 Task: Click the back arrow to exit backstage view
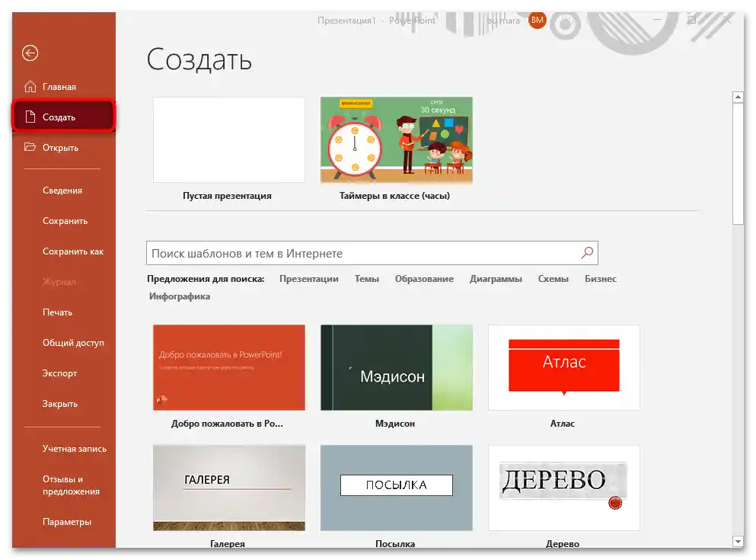click(x=29, y=53)
